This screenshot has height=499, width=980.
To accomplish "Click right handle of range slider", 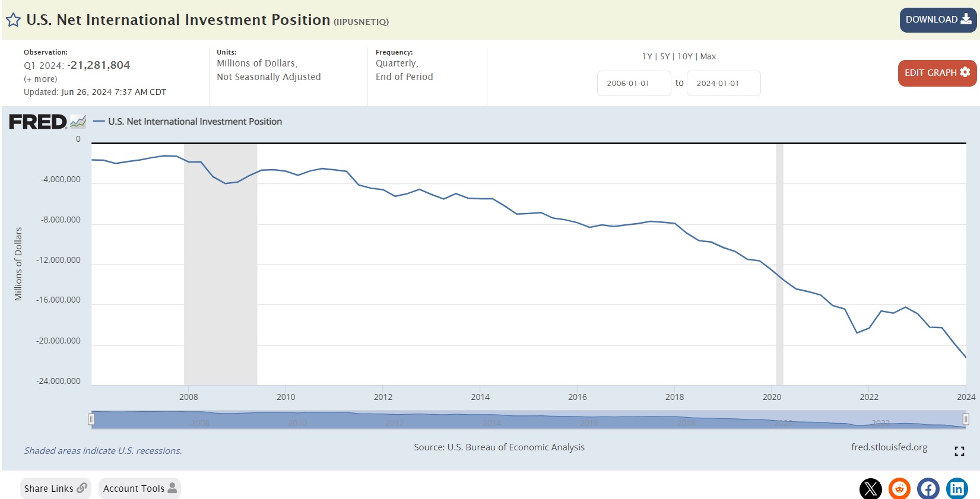I will [x=966, y=419].
